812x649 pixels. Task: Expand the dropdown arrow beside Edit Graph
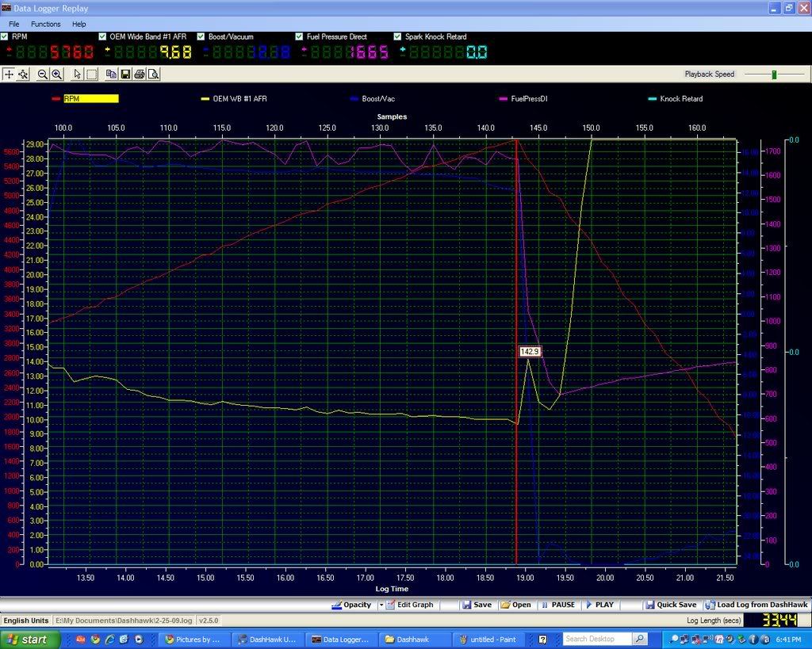[x=381, y=605]
